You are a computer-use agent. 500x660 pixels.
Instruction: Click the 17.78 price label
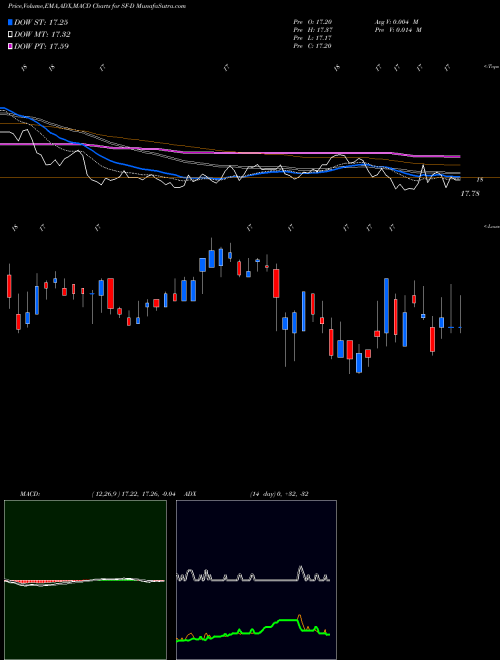point(470,194)
